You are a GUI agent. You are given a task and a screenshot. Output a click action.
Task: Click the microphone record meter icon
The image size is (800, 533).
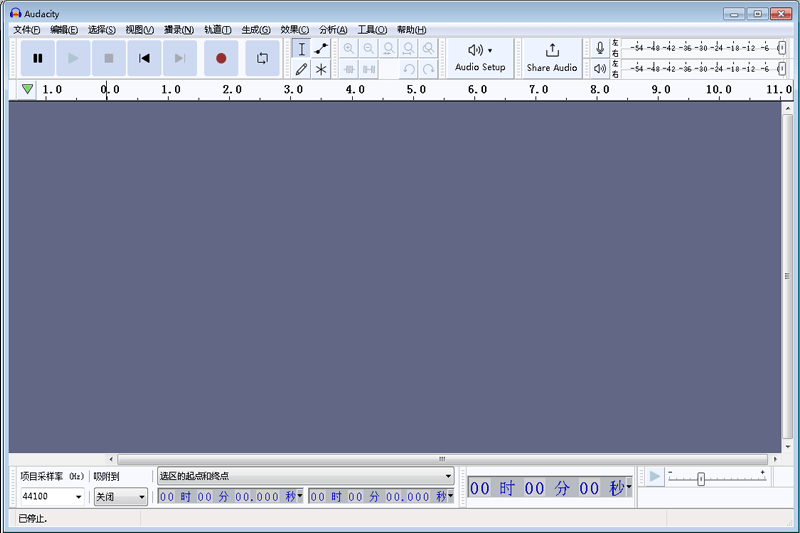point(600,48)
